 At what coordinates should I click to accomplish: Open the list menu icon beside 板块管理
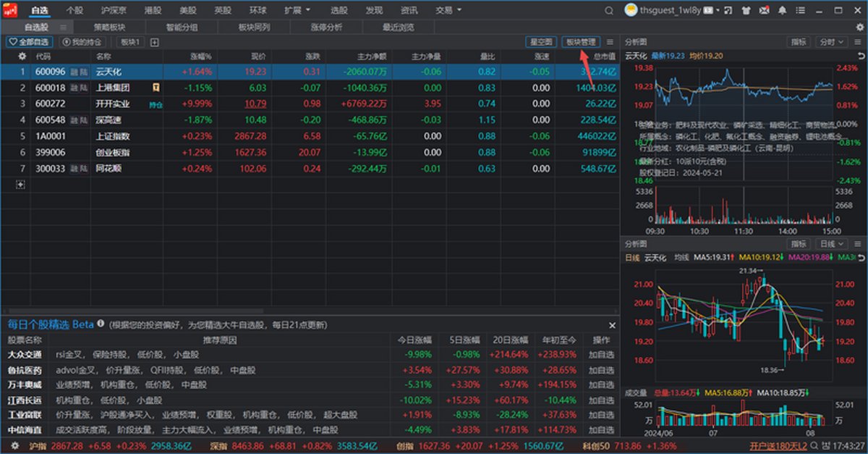pyautogui.click(x=610, y=42)
